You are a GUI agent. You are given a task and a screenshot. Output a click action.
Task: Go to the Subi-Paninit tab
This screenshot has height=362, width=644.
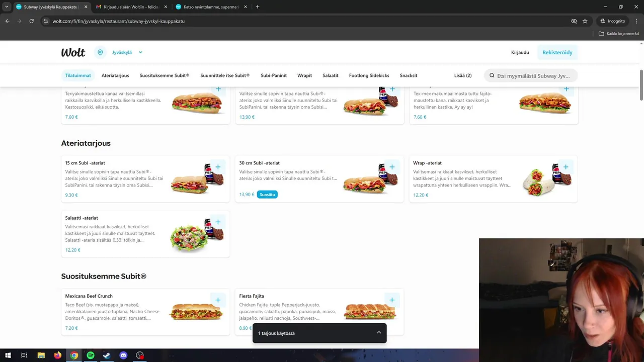pyautogui.click(x=274, y=75)
